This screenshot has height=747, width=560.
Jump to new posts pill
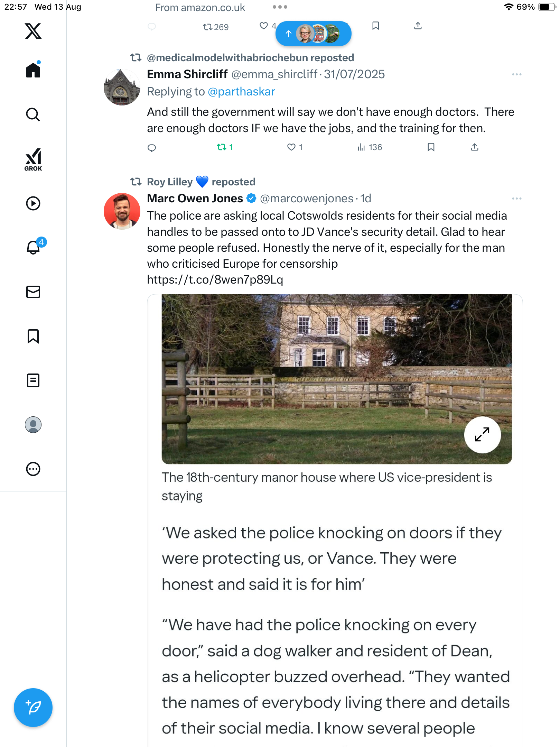[x=313, y=34]
